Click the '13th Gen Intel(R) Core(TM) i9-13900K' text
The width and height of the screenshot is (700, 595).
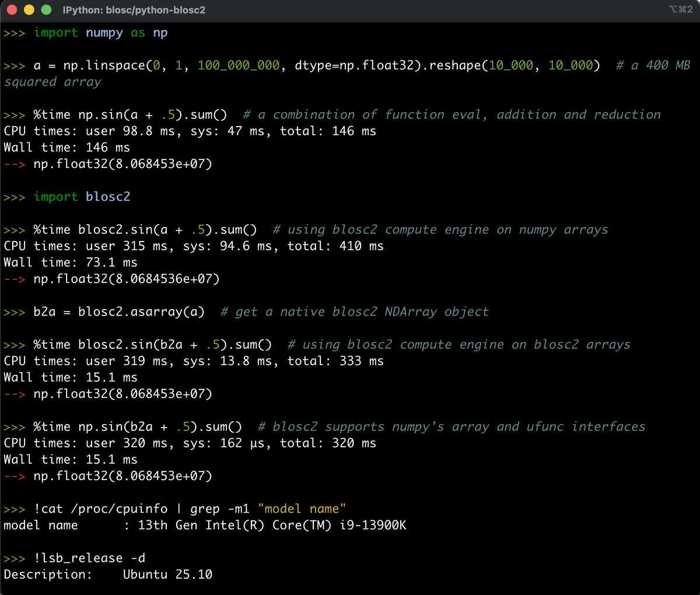pyautogui.click(x=272, y=525)
